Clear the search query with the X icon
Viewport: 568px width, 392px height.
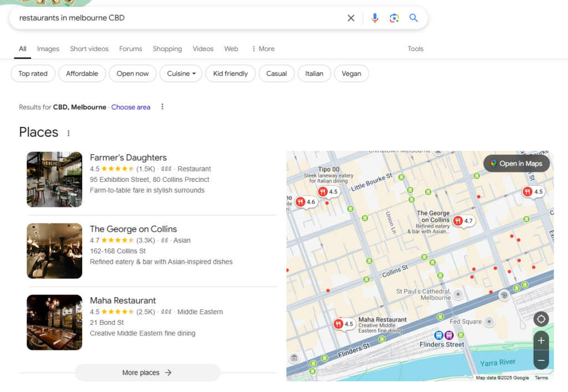tap(351, 18)
